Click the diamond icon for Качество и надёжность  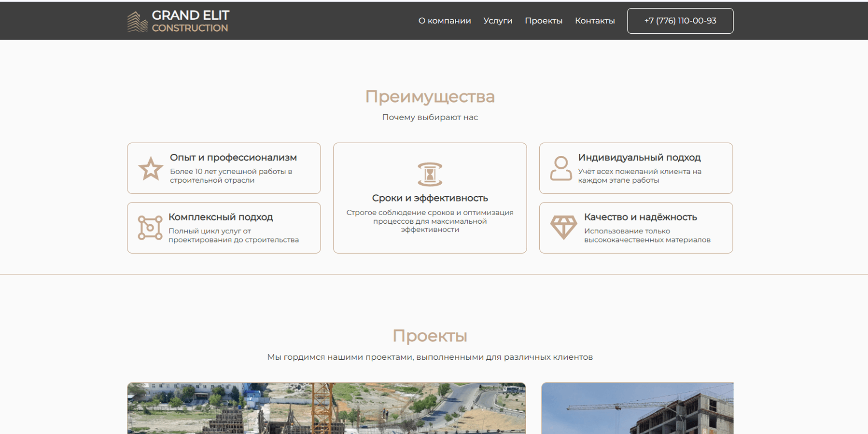(x=563, y=227)
